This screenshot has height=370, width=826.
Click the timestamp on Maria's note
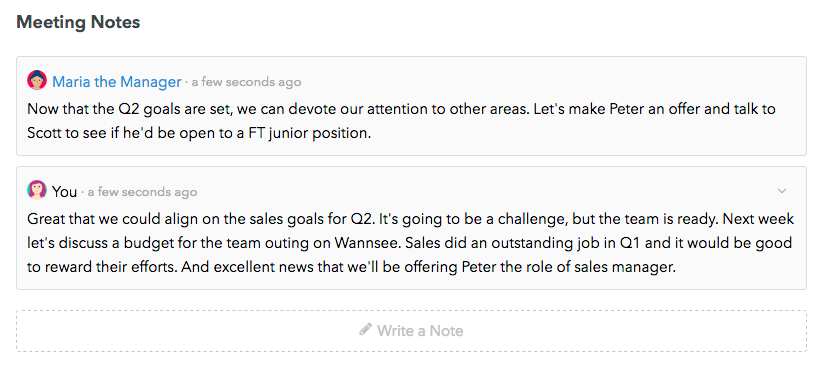tap(246, 82)
